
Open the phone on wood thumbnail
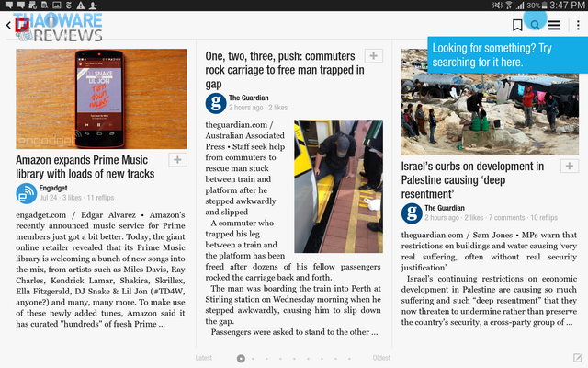[101, 98]
